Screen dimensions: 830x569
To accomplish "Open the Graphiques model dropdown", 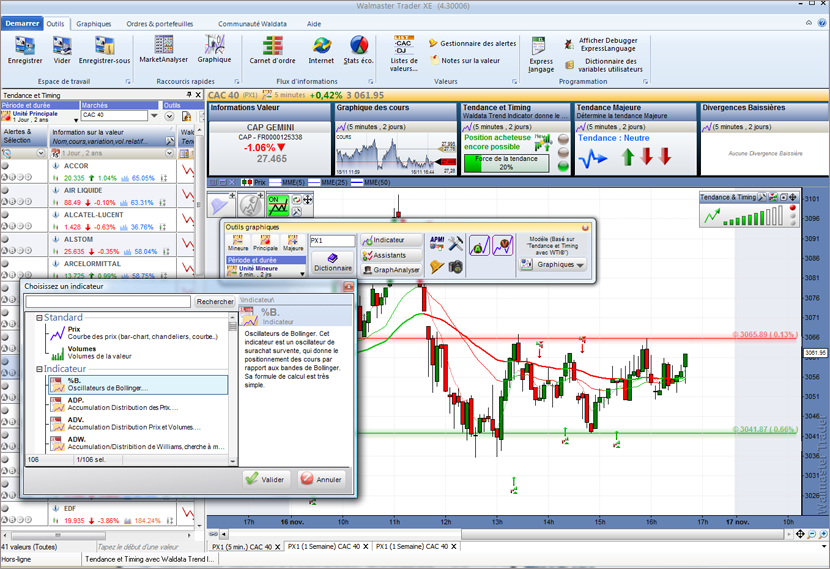I will [553, 264].
